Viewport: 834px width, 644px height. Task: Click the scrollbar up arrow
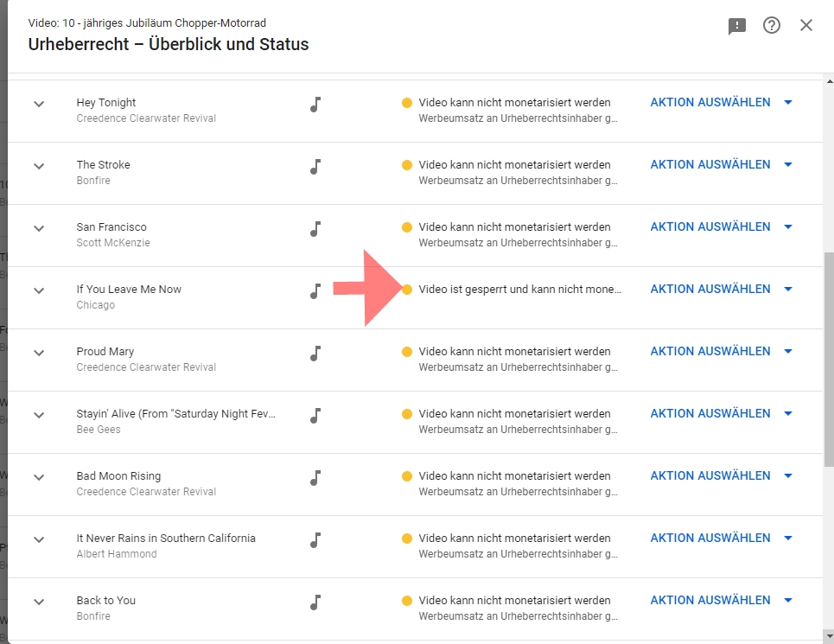(829, 81)
